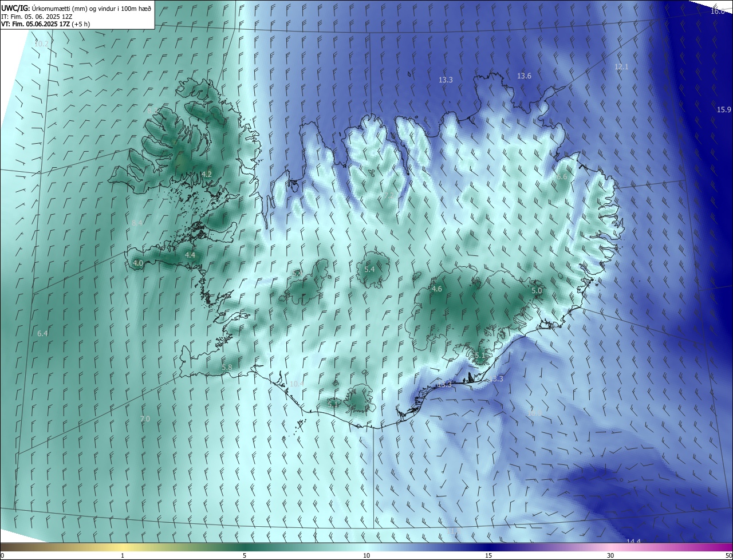Screen dimensions: 733x560
Task: Click the color scale tick label 50
Action: [x=728, y=556]
